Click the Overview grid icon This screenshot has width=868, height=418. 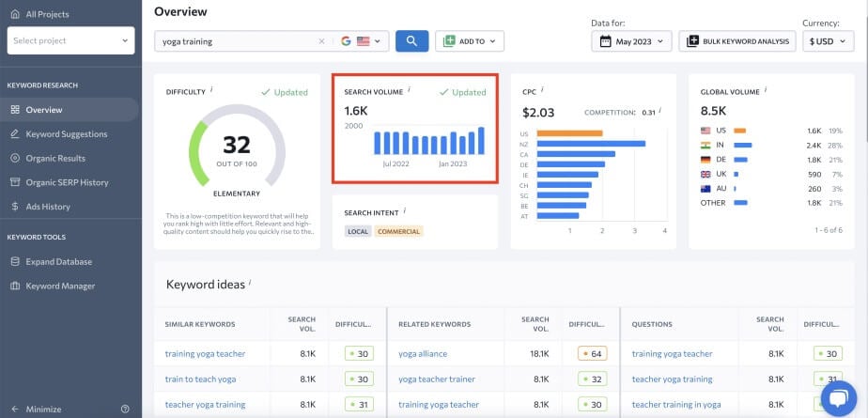(x=15, y=110)
